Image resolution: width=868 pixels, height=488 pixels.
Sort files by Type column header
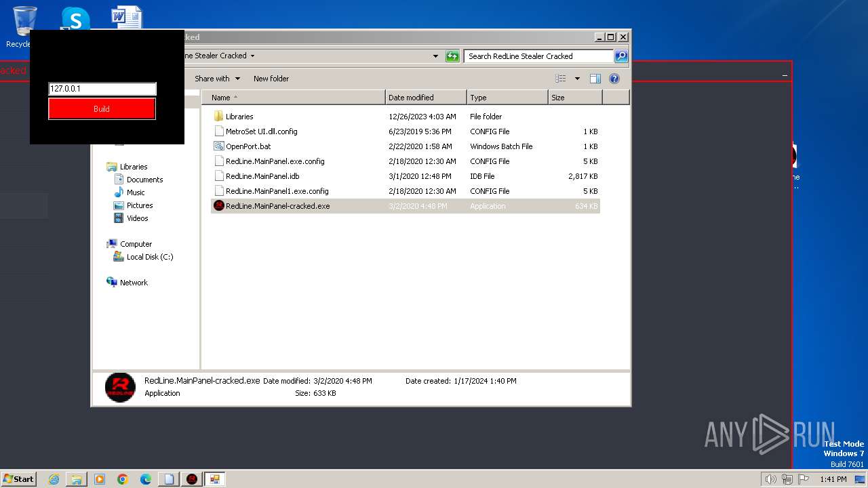click(x=507, y=98)
